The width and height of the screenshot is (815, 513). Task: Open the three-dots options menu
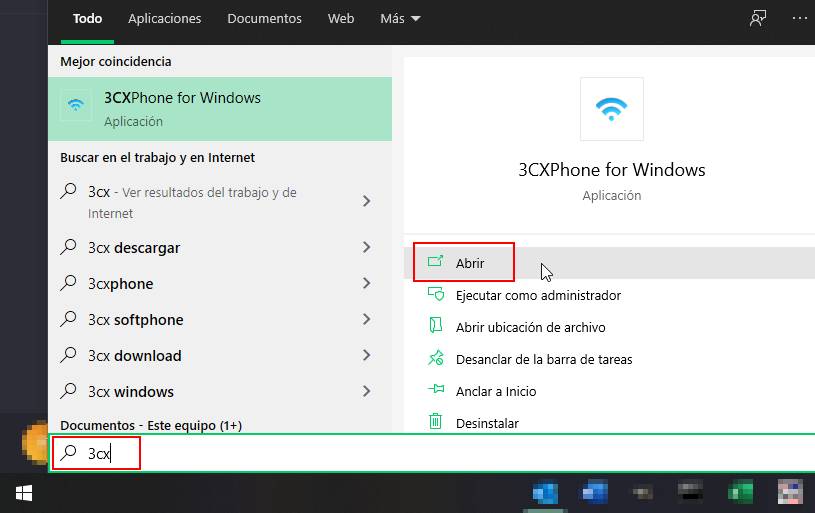tap(799, 19)
